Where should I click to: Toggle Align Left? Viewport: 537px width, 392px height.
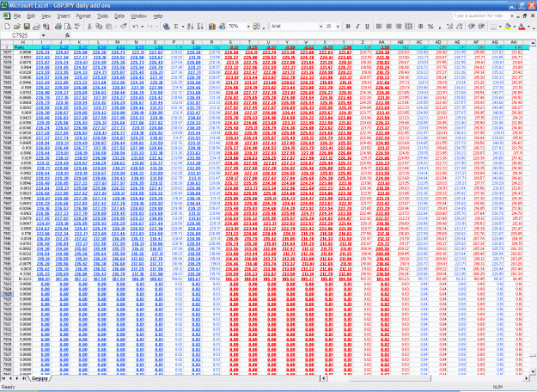[x=379, y=27]
